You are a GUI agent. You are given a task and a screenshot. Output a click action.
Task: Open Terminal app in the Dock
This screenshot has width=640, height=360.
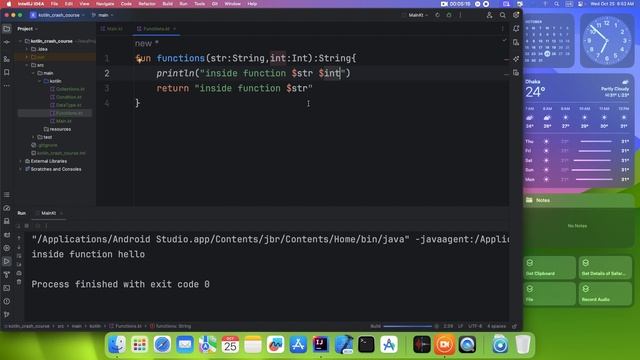tap(366, 344)
